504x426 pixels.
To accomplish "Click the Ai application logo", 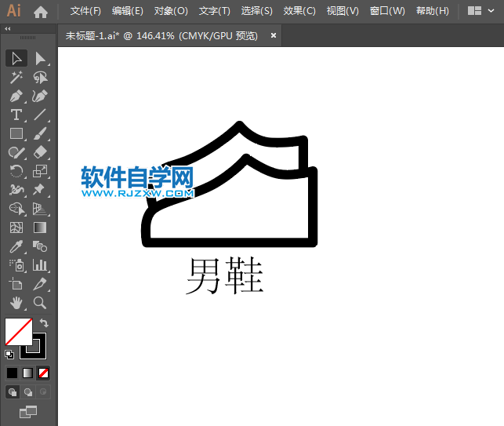I will pos(14,11).
